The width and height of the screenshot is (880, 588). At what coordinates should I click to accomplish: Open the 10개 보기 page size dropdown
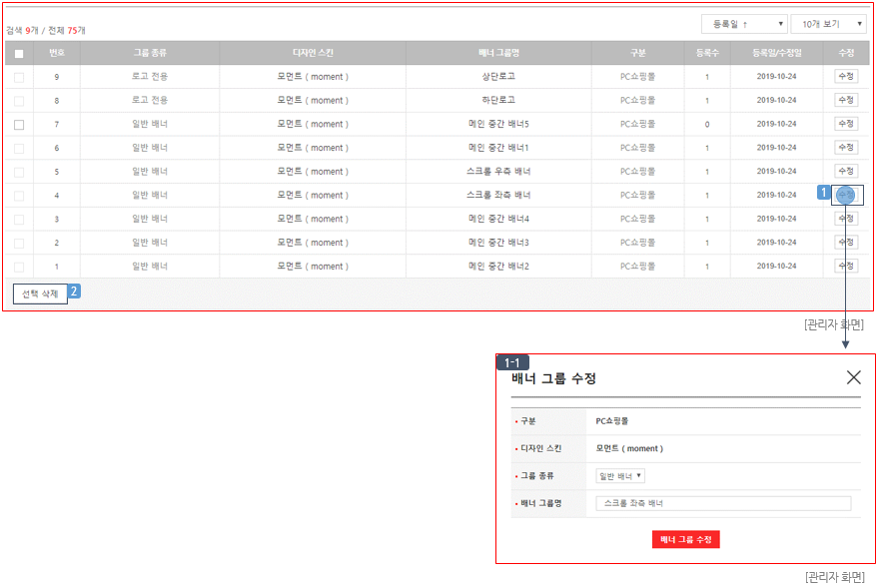click(x=828, y=24)
